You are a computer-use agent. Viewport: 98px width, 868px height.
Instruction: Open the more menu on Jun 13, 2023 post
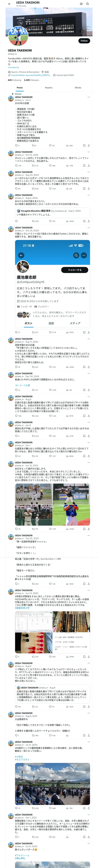point(89,463)
